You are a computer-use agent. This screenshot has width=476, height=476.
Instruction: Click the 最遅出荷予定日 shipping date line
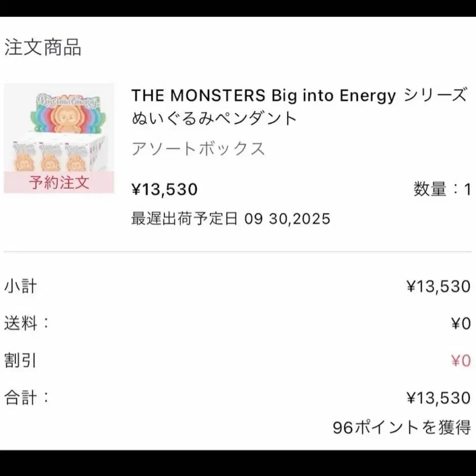[231, 218]
